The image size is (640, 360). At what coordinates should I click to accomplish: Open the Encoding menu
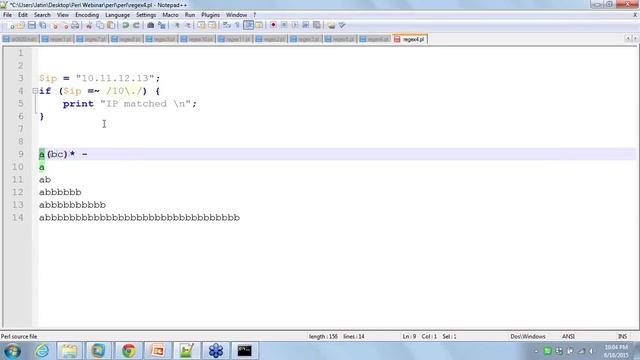pyautogui.click(x=87, y=15)
